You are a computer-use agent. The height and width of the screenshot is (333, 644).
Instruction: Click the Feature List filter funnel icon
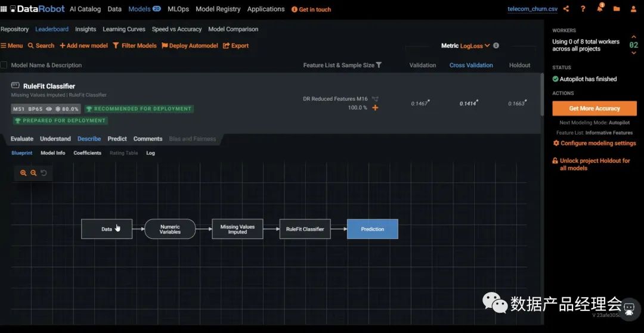pos(379,65)
